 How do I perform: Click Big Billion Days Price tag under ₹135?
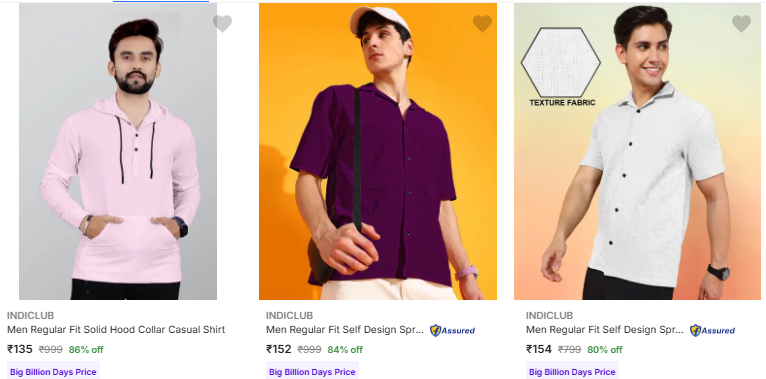[x=53, y=372]
